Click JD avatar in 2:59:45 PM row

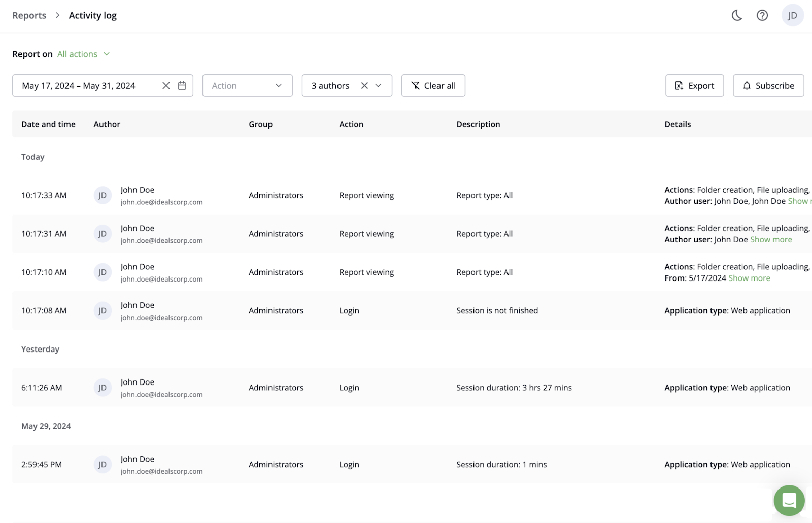point(103,464)
